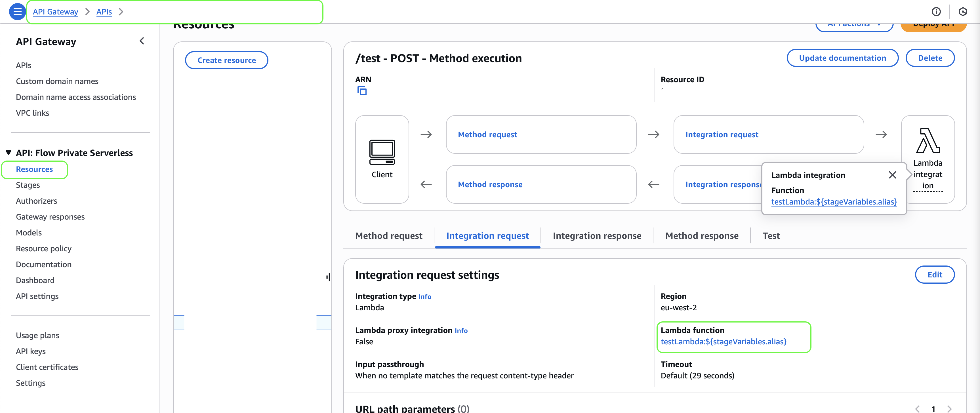Click the Client computer icon
Image resolution: width=980 pixels, height=413 pixels.
click(x=382, y=152)
